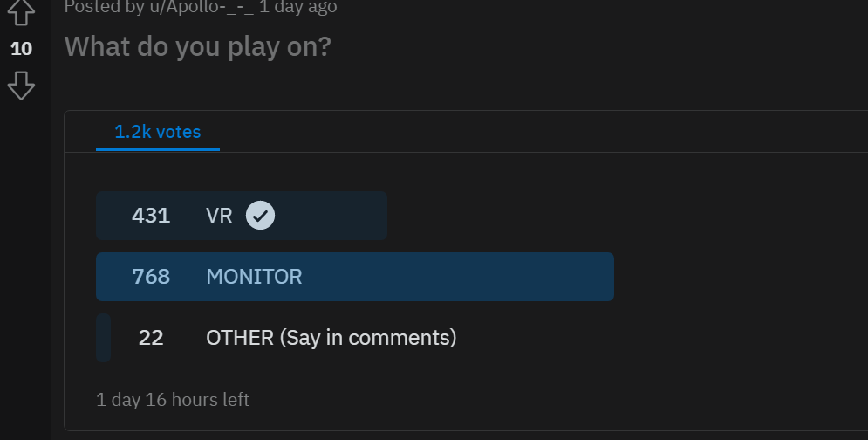The height and width of the screenshot is (440, 868).
Task: Click the MONITOR result bar's right end
Action: tap(608, 277)
